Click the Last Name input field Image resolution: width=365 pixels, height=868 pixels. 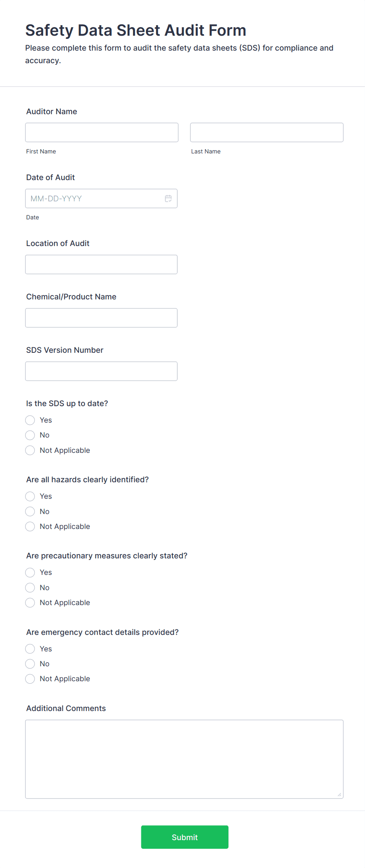[x=266, y=132]
